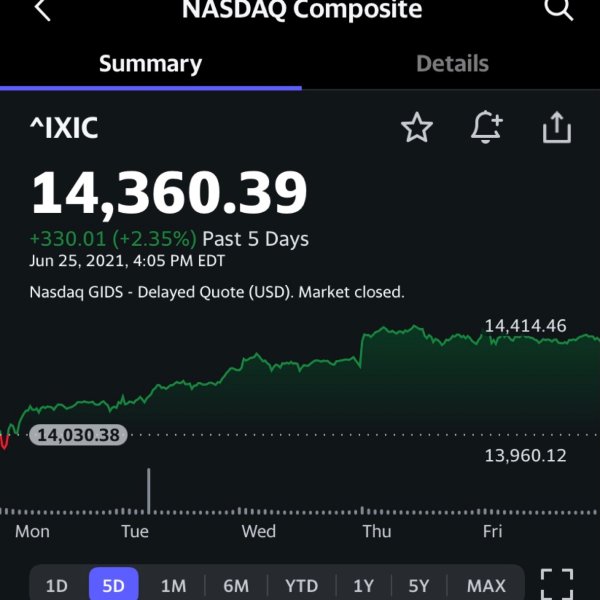Share the quote using the share icon
The width and height of the screenshot is (600, 600).
click(557, 127)
